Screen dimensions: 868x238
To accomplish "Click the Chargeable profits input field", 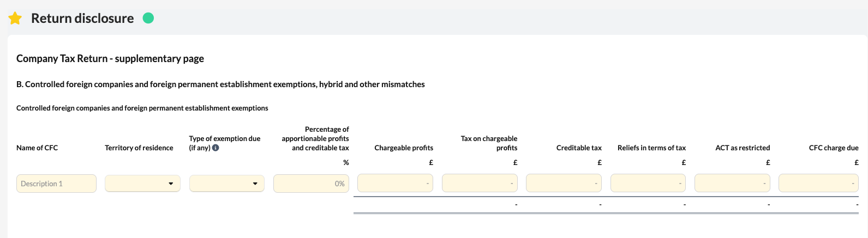I will tap(395, 184).
